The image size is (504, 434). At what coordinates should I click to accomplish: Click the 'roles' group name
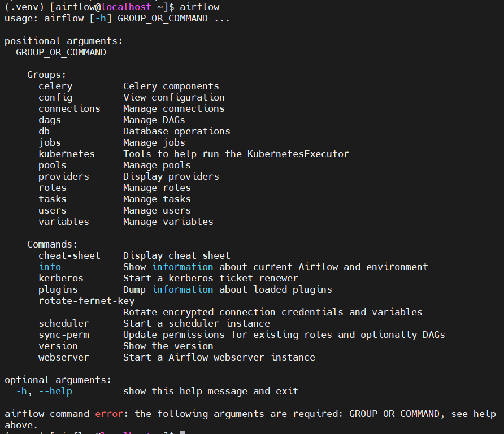53,188
